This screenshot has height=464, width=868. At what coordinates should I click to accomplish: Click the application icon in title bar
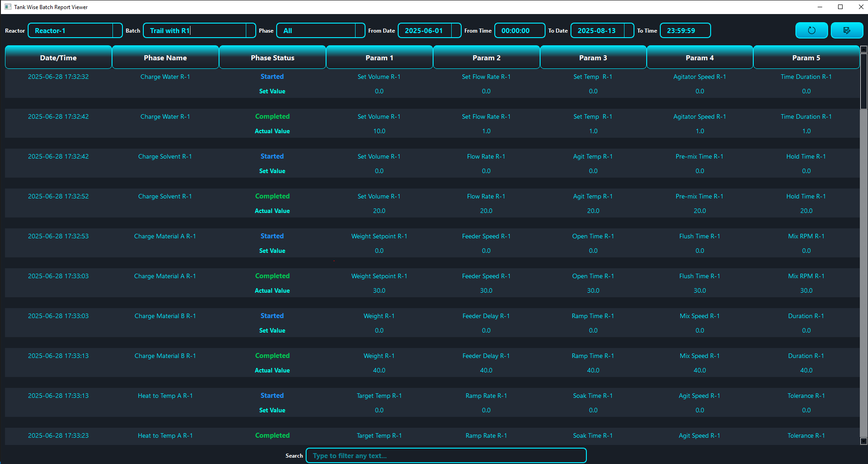(x=8, y=7)
